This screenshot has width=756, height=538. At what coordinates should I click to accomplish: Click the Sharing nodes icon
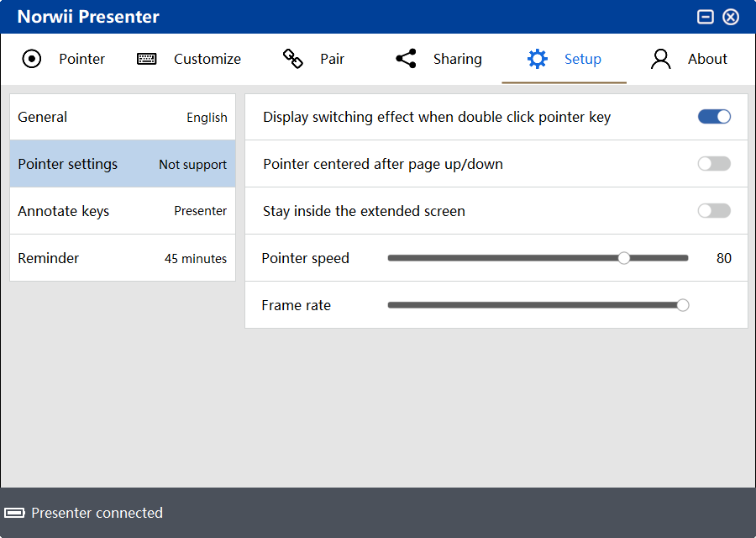coord(406,59)
